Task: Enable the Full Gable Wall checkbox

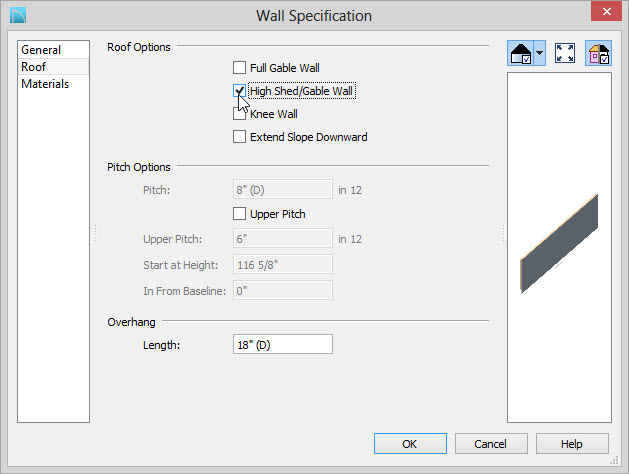Action: (x=239, y=67)
